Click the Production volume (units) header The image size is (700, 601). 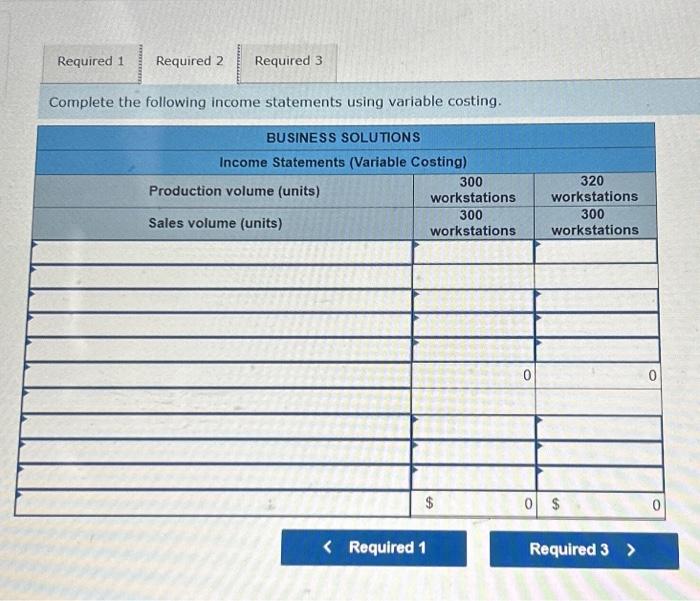(x=224, y=191)
